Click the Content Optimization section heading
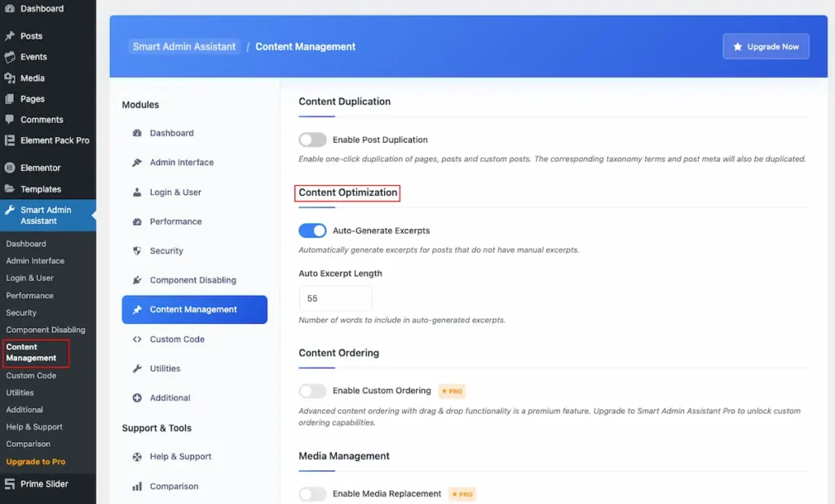This screenshot has width=835, height=504. pyautogui.click(x=347, y=192)
